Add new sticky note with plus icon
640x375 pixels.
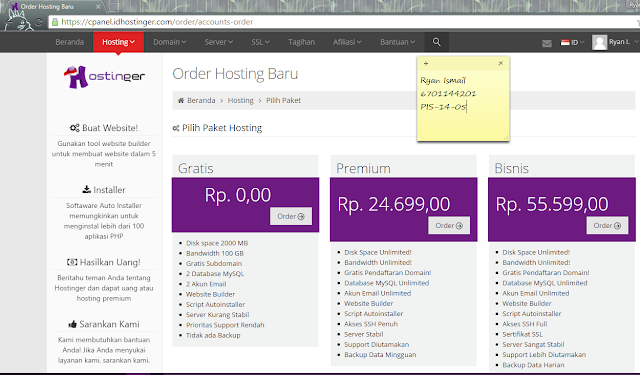pos(426,63)
